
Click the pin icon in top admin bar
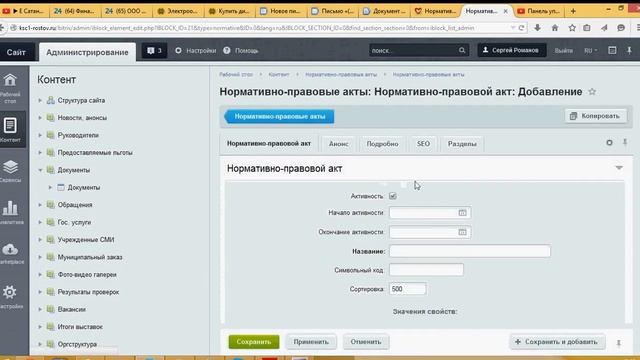[x=629, y=51]
